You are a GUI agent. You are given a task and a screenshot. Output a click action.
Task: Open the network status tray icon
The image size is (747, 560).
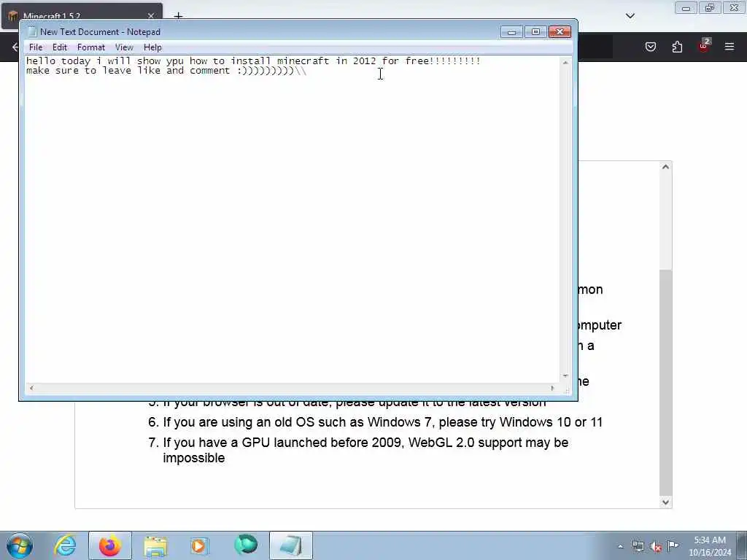pos(638,547)
